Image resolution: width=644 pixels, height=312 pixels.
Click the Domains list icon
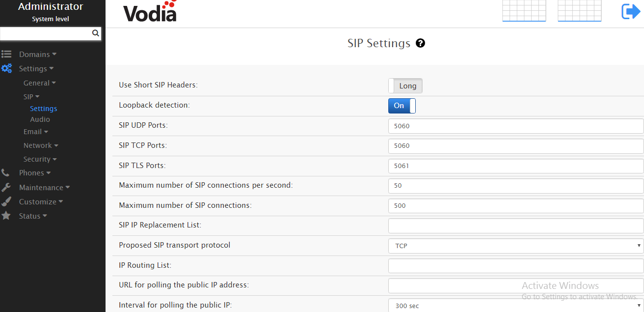coord(6,55)
